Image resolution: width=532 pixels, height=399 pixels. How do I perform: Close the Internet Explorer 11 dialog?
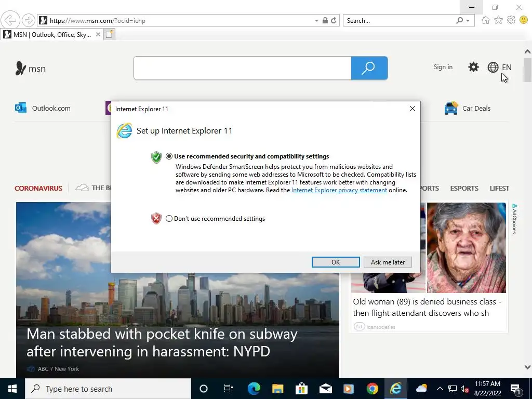412,109
